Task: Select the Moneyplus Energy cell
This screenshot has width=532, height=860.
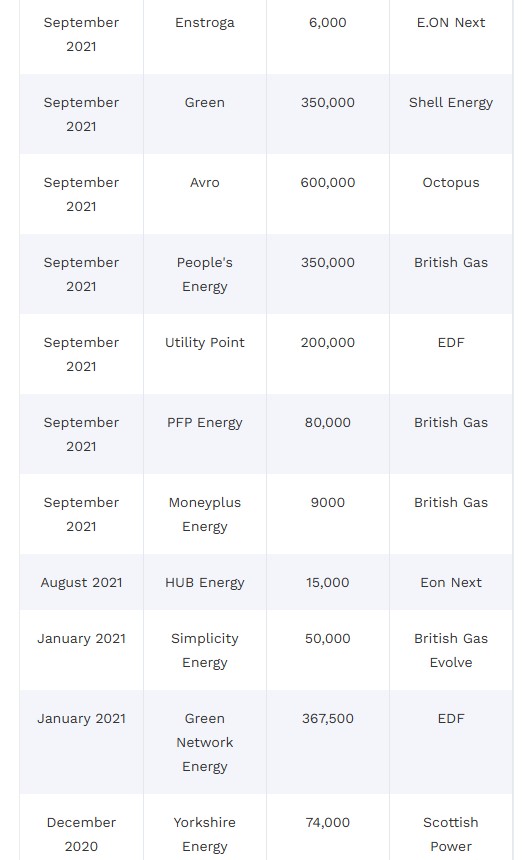Action: [205, 514]
